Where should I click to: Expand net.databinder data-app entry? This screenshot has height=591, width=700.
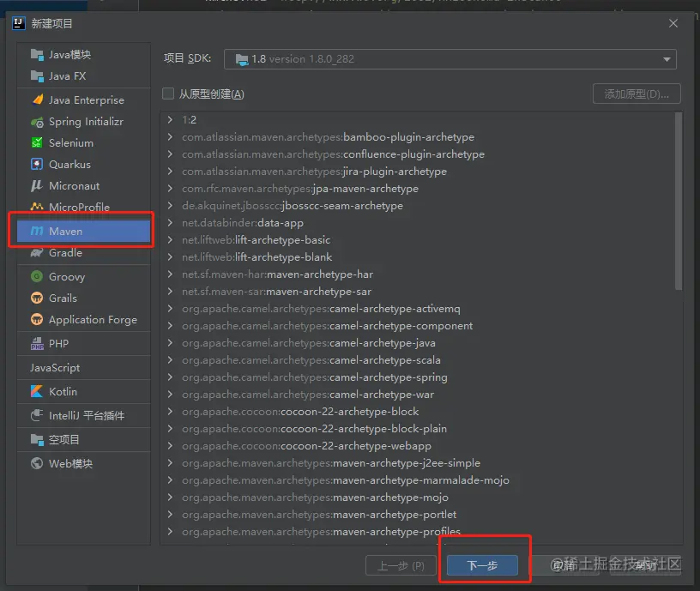tap(170, 222)
